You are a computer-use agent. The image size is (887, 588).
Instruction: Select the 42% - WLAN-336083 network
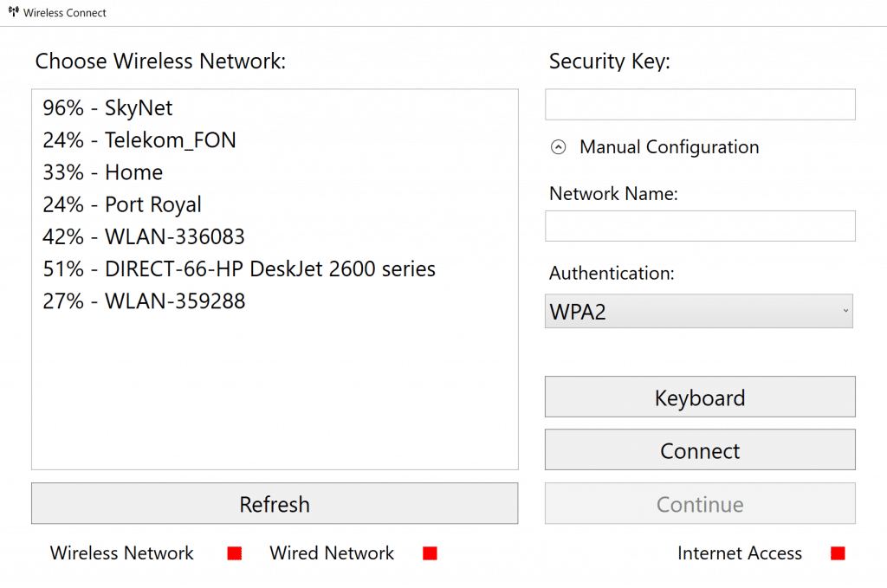point(275,236)
